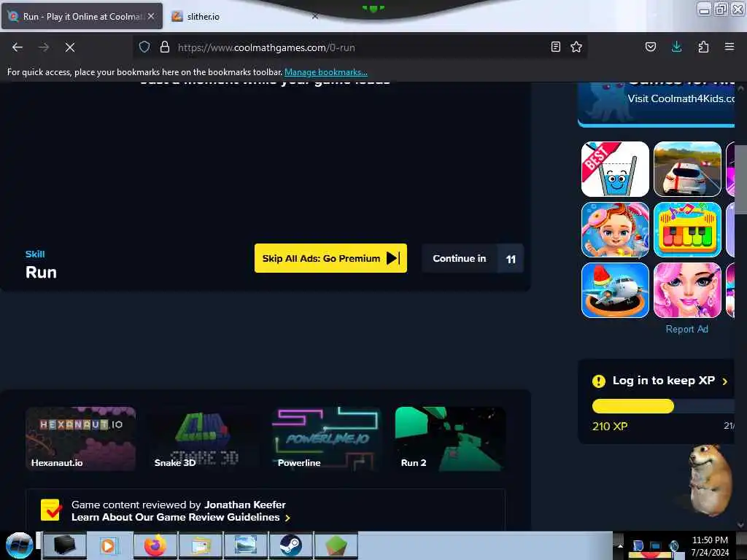
Task: Open the green block taskbar app
Action: click(336, 545)
